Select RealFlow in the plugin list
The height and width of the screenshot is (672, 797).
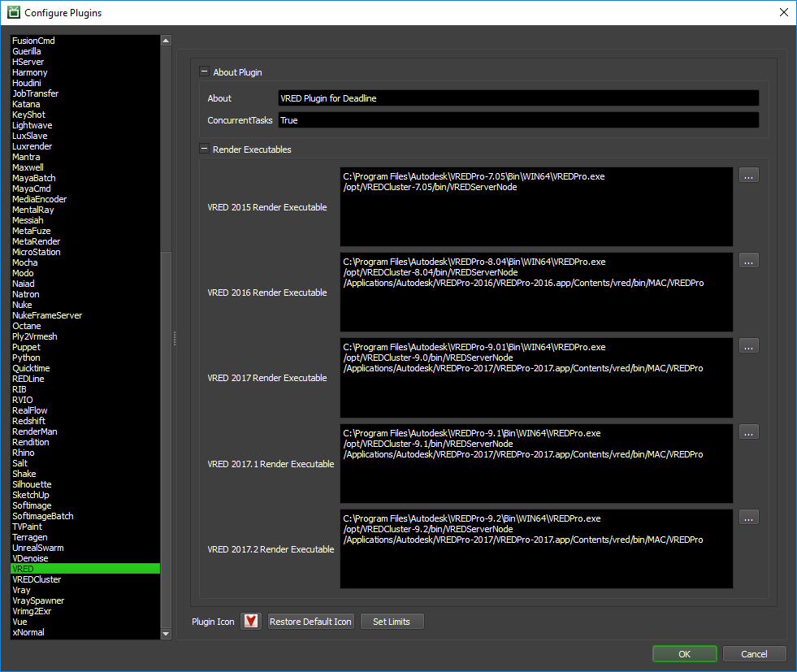[x=85, y=410]
